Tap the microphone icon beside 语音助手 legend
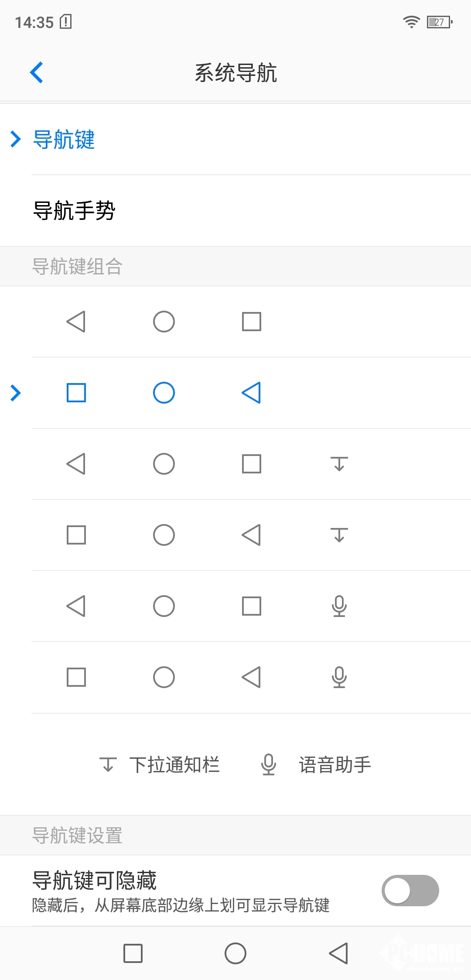Screen dimensions: 471x980 click(x=269, y=764)
